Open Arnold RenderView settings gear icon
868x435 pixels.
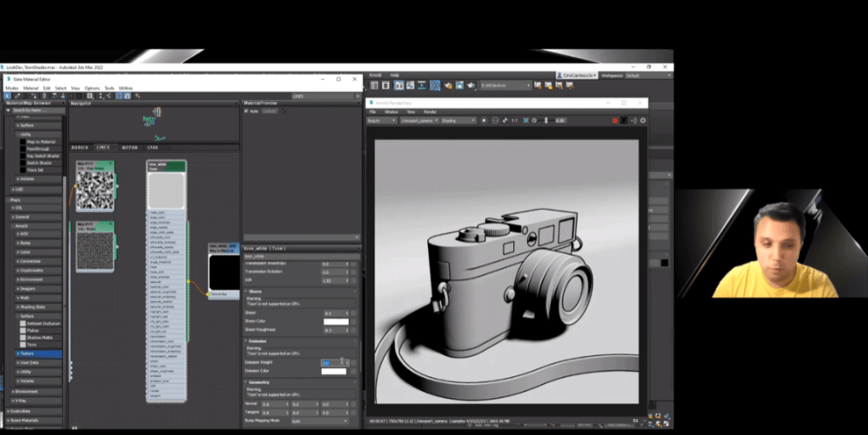[643, 121]
